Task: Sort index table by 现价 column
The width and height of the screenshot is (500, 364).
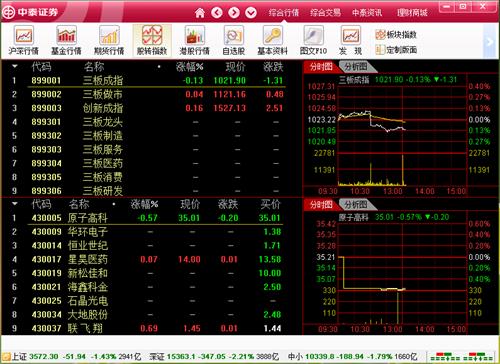Action: 235,67
